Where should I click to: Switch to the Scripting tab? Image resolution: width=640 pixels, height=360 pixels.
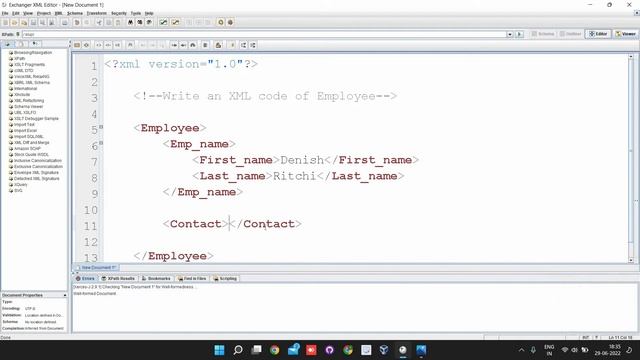pos(224,278)
